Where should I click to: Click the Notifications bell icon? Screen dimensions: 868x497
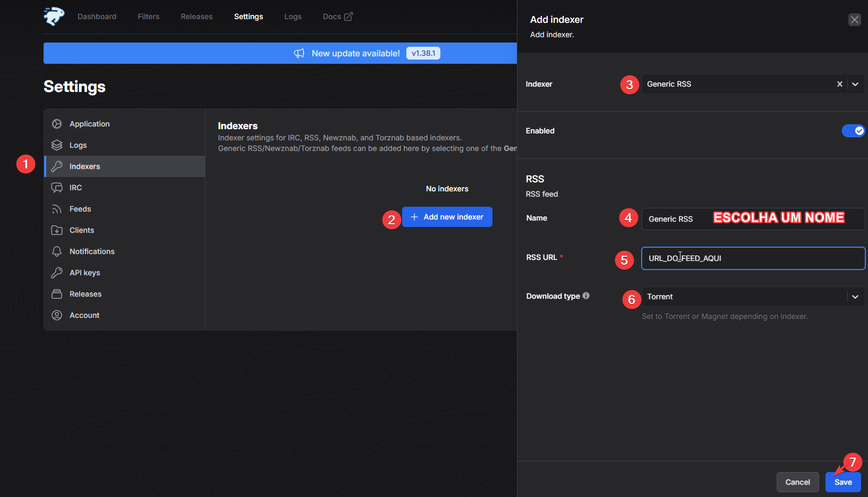pos(57,251)
